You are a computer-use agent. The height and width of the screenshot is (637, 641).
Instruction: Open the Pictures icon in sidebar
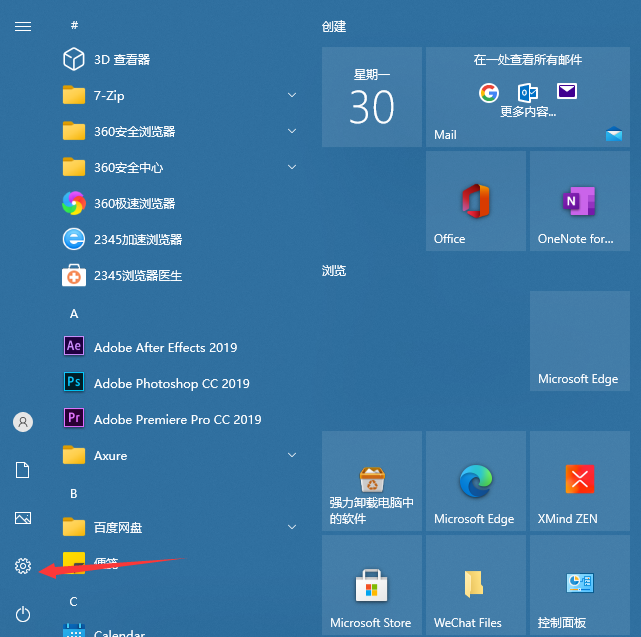(x=23, y=518)
